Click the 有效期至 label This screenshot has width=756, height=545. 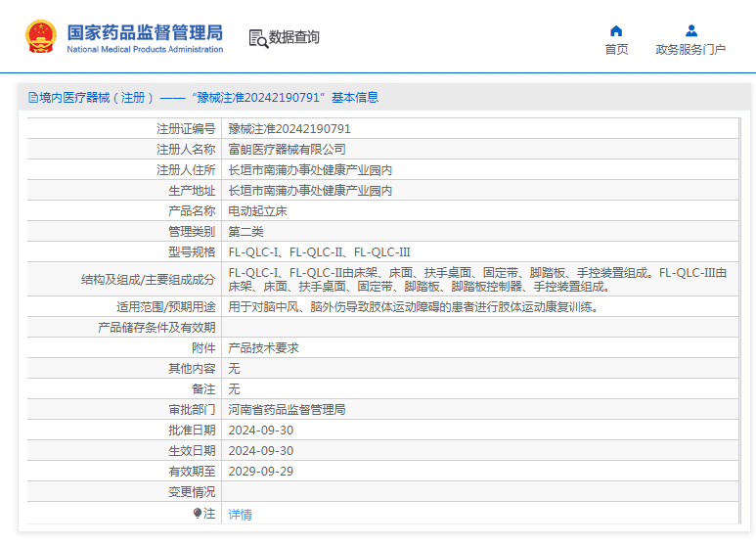(192, 472)
